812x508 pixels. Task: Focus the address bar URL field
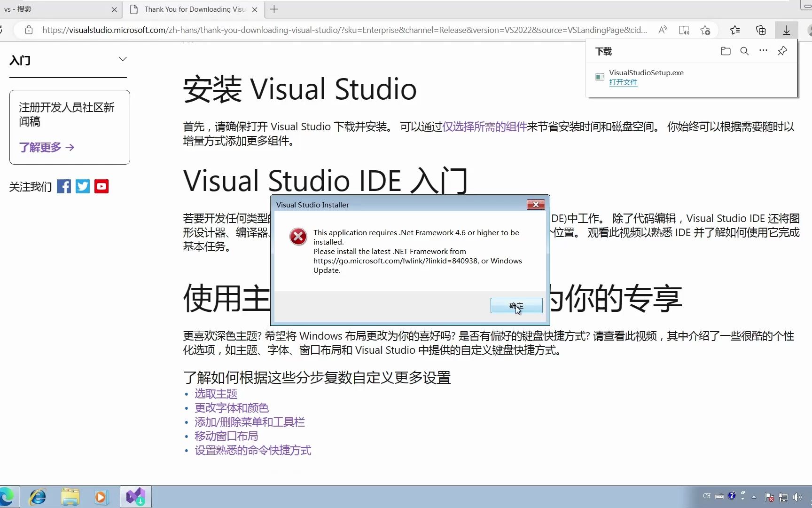tap(344, 30)
